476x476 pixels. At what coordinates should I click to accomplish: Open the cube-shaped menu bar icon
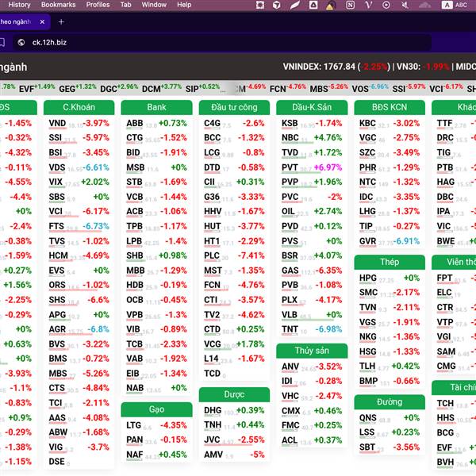click(x=277, y=5)
